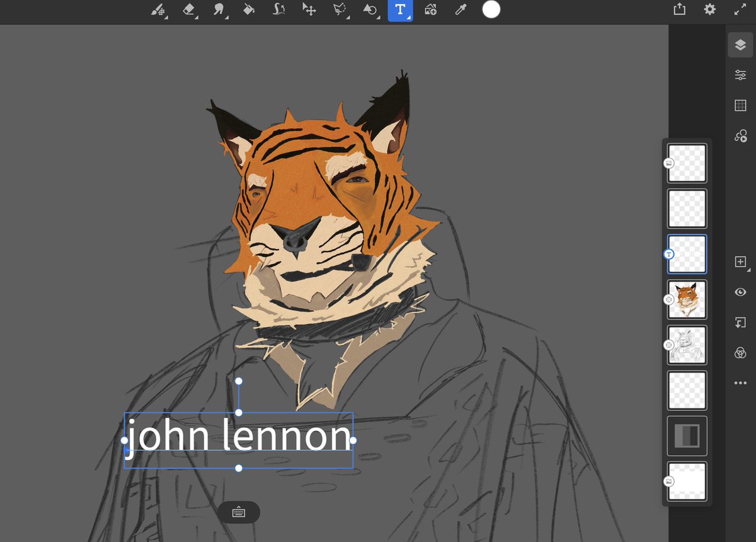Click the T badge on the text layer

pos(669,254)
